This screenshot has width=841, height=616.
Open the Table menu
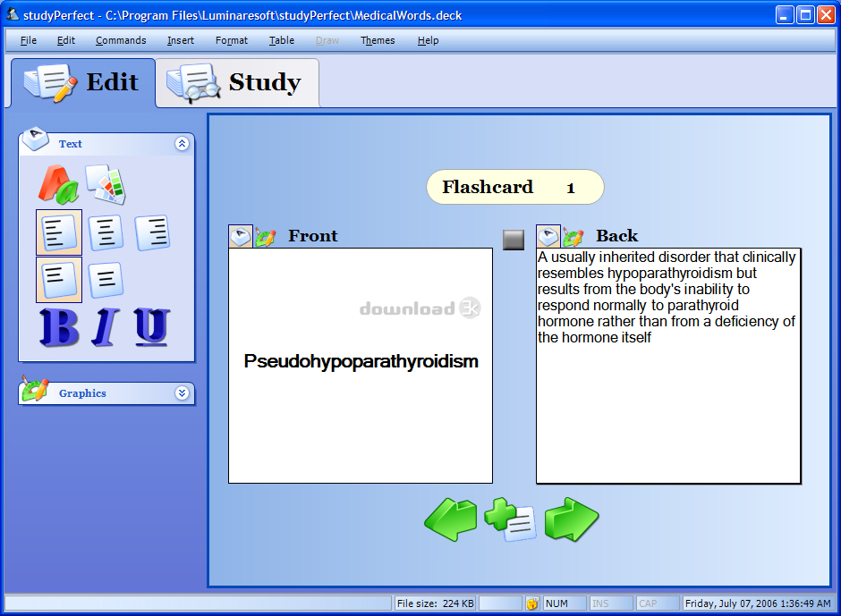coord(282,40)
